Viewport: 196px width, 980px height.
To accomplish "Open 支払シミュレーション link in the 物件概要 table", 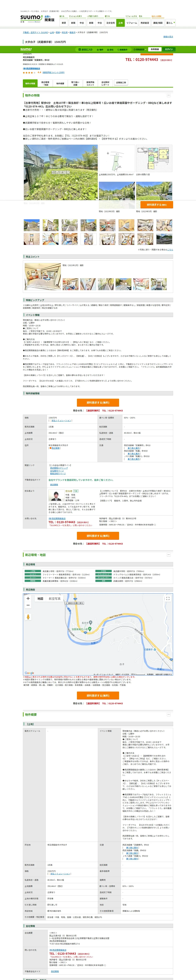I will tap(60, 874).
